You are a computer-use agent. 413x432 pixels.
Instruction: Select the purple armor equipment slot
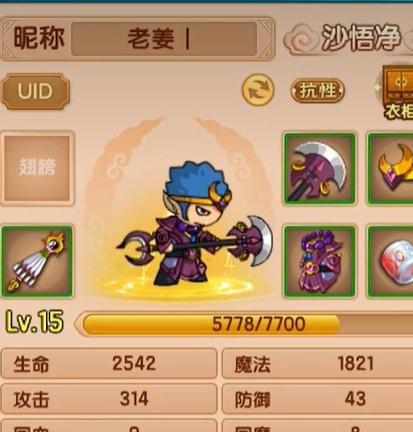point(320,262)
